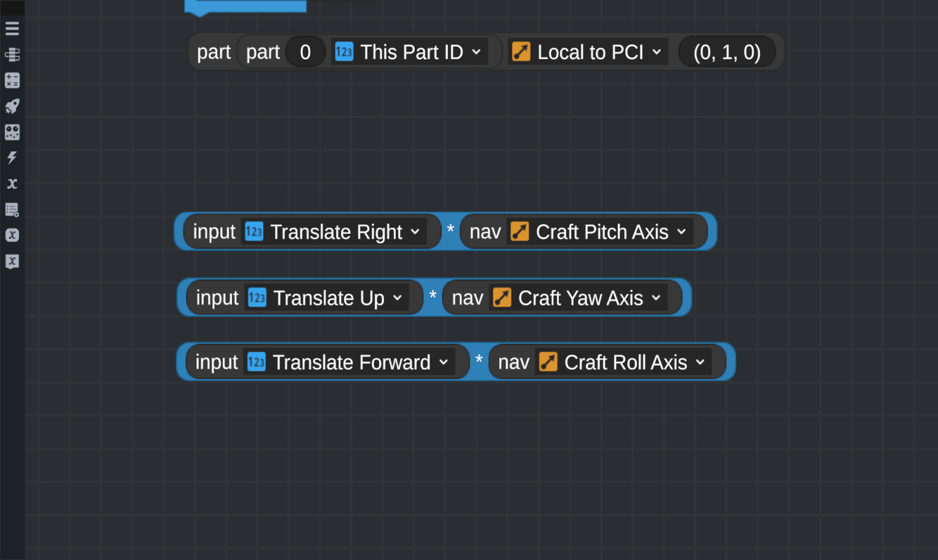Viewport: 938px width, 560px height.
Task: Edit the part number field showing 0
Action: [x=305, y=52]
